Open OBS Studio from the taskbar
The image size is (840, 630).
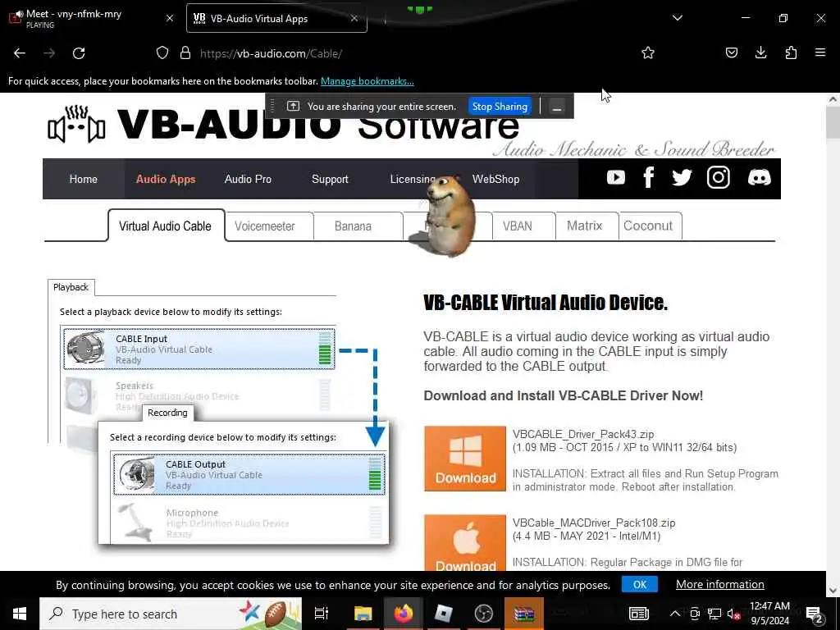484,614
